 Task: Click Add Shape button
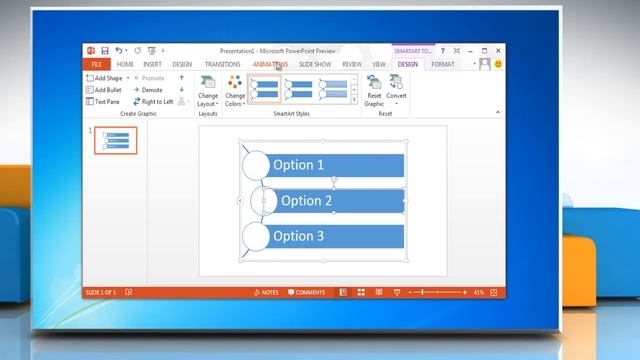[104, 78]
